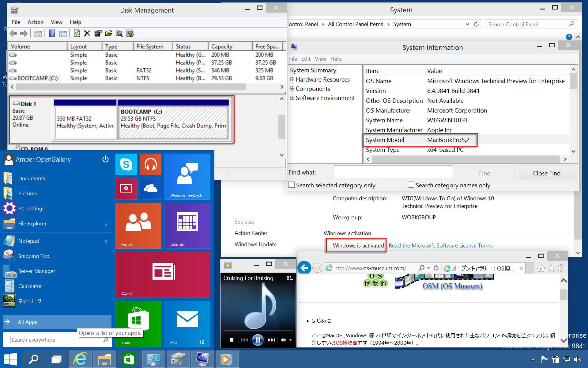
Task: Click the Forward arrow in Disk Management toolbar
Action: 24,33
